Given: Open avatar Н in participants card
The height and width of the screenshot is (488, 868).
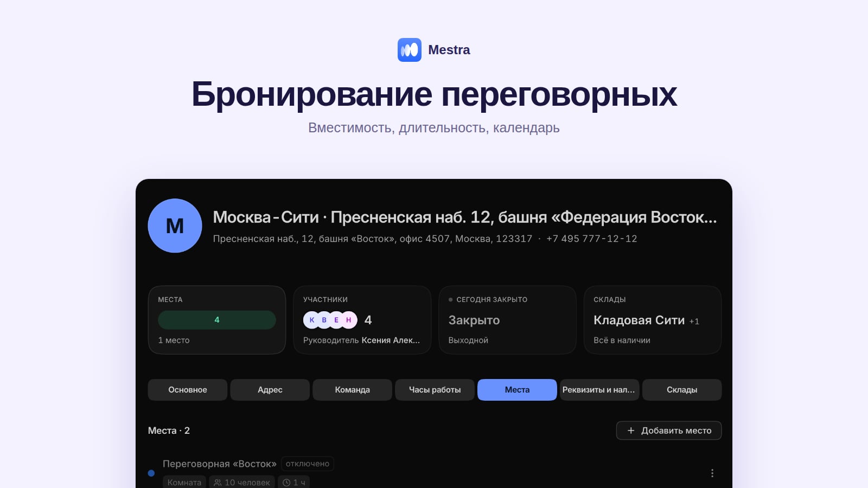Looking at the screenshot, I should click(349, 320).
